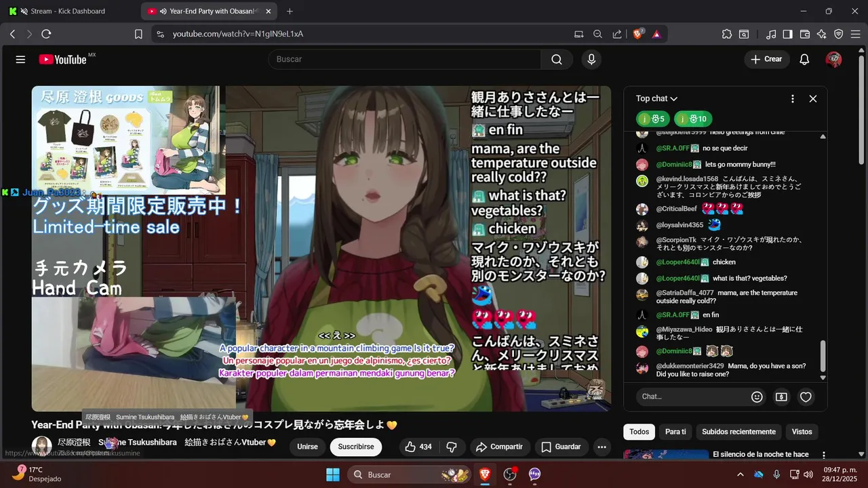This screenshot has width=868, height=488.
Task: Open the Windows Start menu
Action: coord(333,474)
